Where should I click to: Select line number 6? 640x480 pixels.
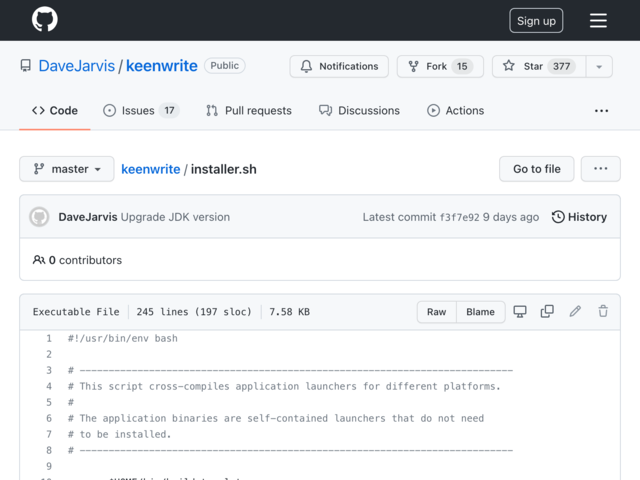click(49, 418)
